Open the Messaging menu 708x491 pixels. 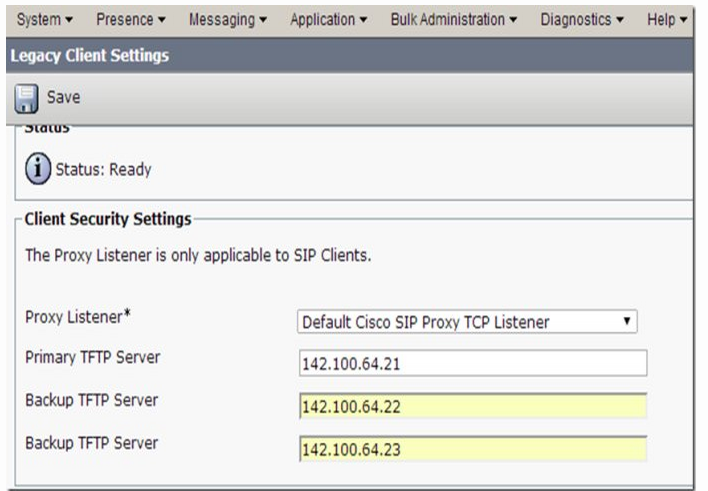228,19
